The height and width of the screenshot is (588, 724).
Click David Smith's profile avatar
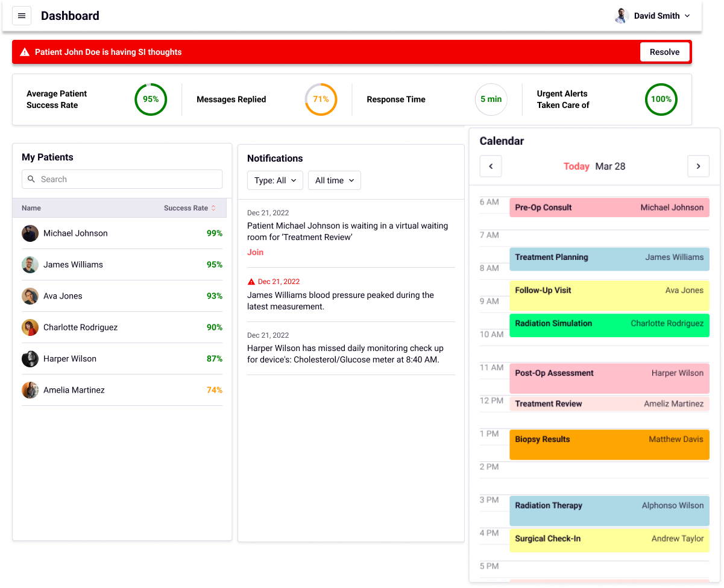(622, 16)
